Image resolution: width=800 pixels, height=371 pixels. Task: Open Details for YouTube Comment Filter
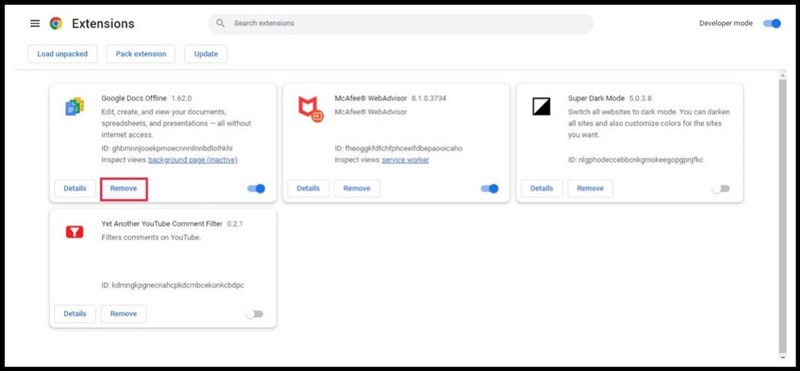pos(75,314)
